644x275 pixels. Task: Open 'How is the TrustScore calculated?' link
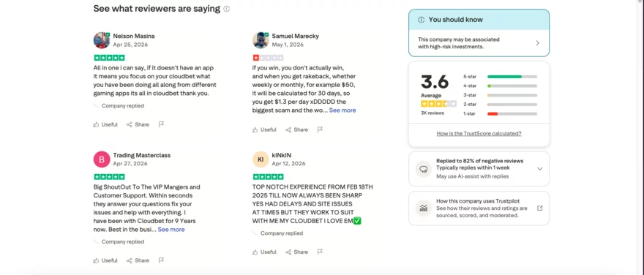point(479,133)
